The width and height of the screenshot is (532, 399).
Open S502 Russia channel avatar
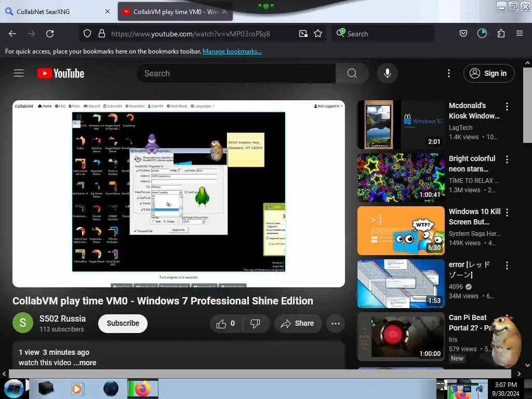(x=23, y=323)
